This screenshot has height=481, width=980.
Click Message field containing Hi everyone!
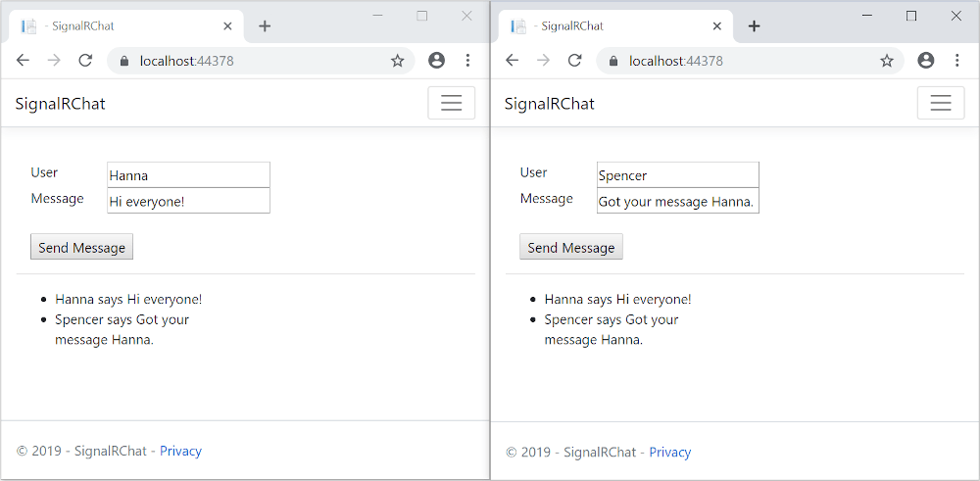[188, 201]
